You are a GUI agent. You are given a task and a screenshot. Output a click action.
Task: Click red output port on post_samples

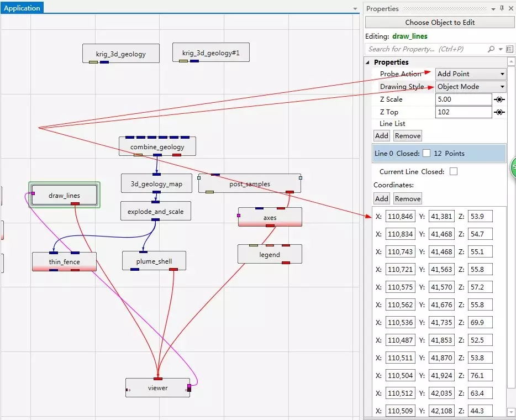pyautogui.click(x=289, y=192)
